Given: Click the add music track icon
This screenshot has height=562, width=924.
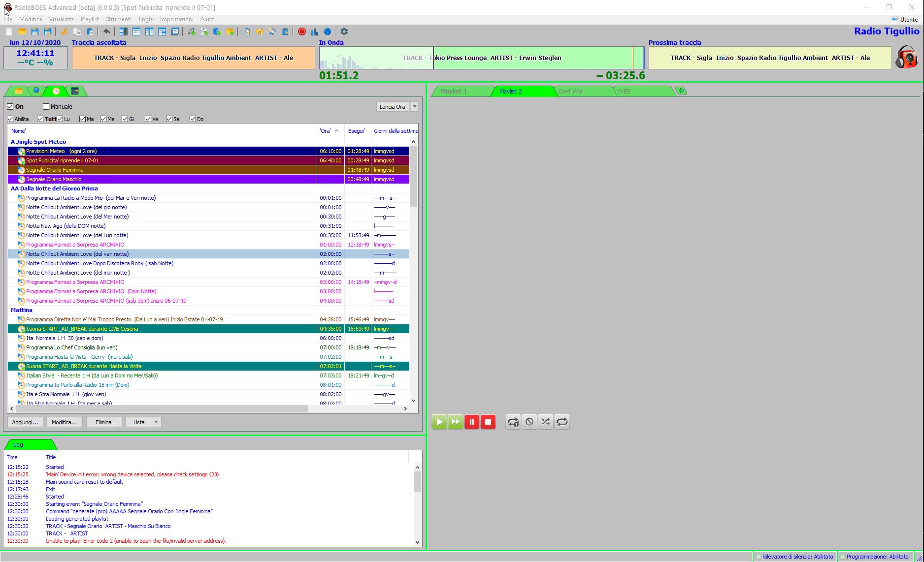Looking at the screenshot, I should 192,31.
